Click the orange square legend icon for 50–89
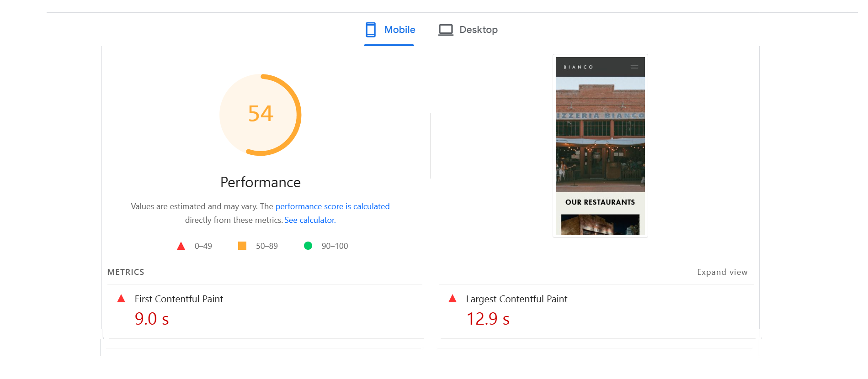 click(242, 246)
